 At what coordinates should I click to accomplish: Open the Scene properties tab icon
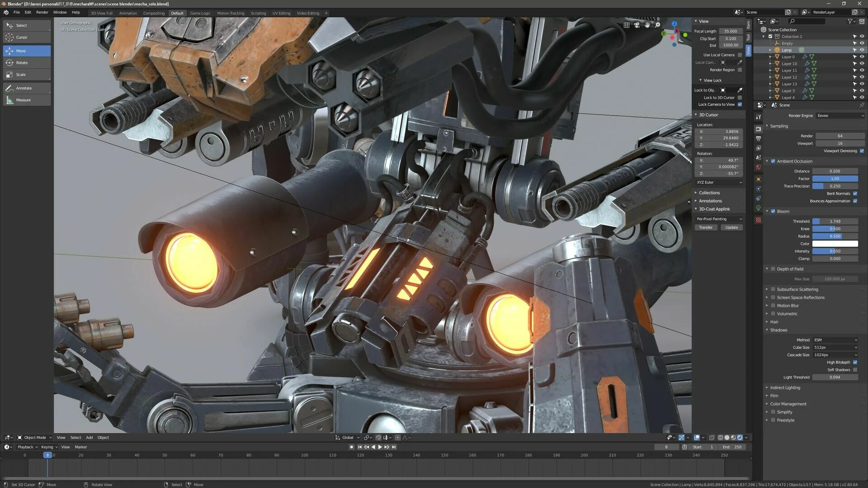point(759,158)
